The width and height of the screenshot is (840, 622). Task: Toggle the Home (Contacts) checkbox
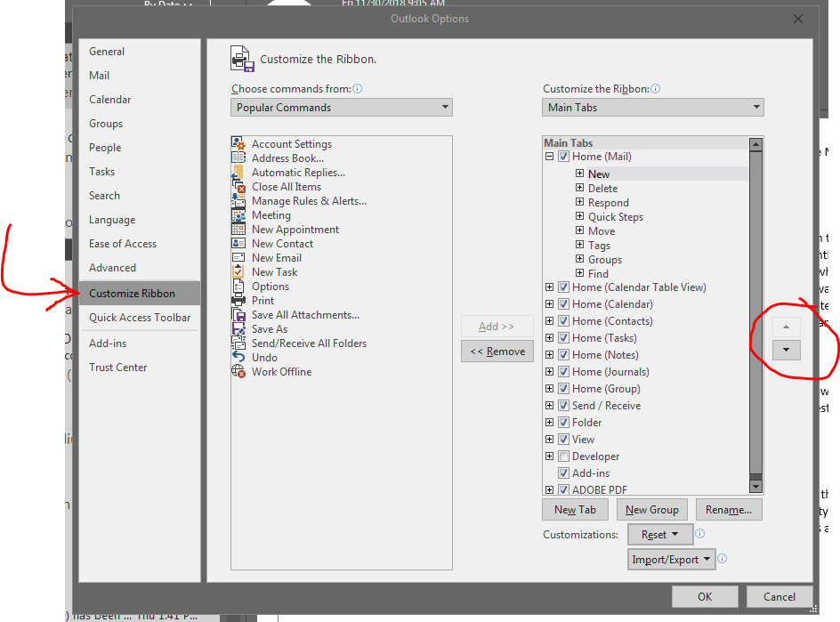(563, 321)
